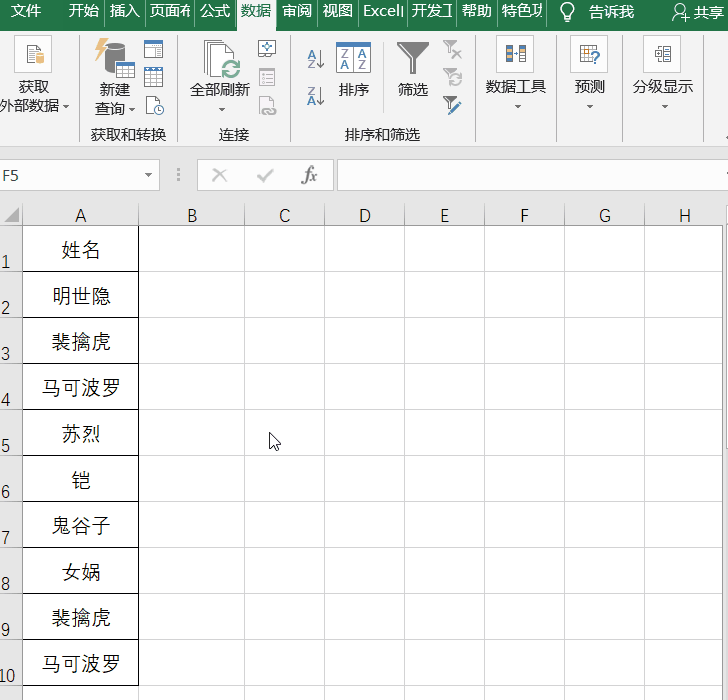Viewport: 728px width, 700px height.
Task: Switch to the 公式 tab
Action: click(215, 11)
